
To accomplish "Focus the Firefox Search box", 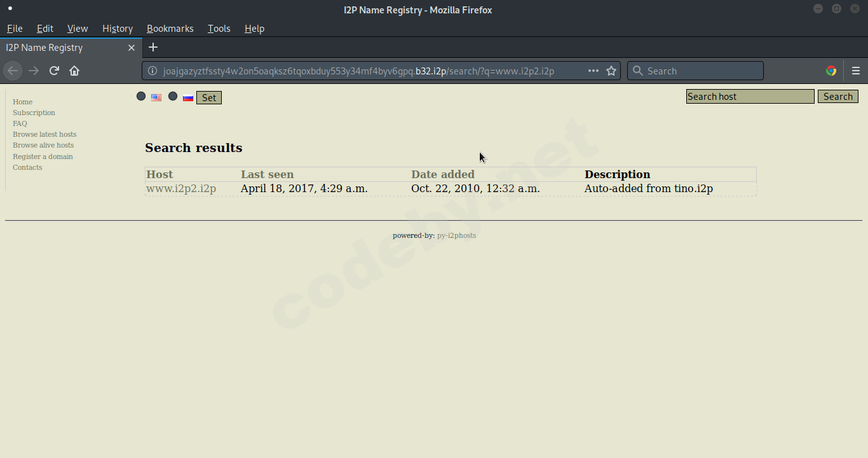I will (x=695, y=71).
